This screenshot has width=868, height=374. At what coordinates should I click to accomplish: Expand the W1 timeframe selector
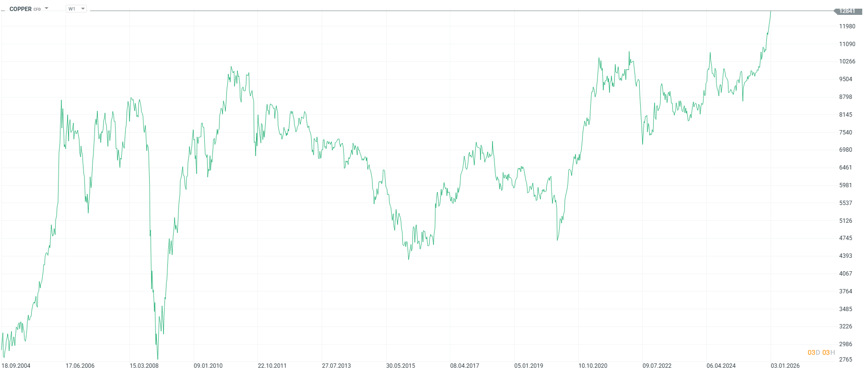tap(76, 9)
